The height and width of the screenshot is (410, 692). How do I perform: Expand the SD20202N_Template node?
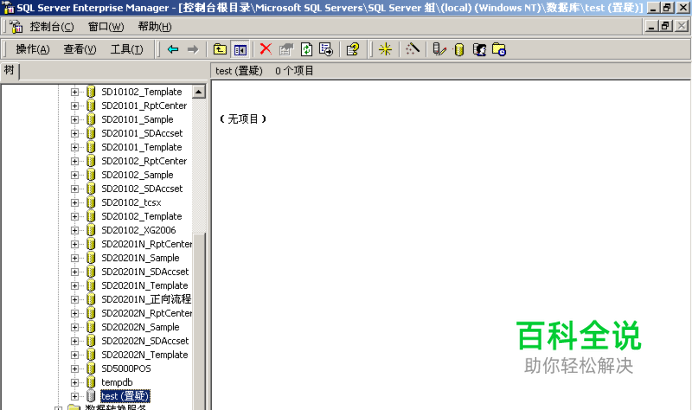(x=75, y=355)
